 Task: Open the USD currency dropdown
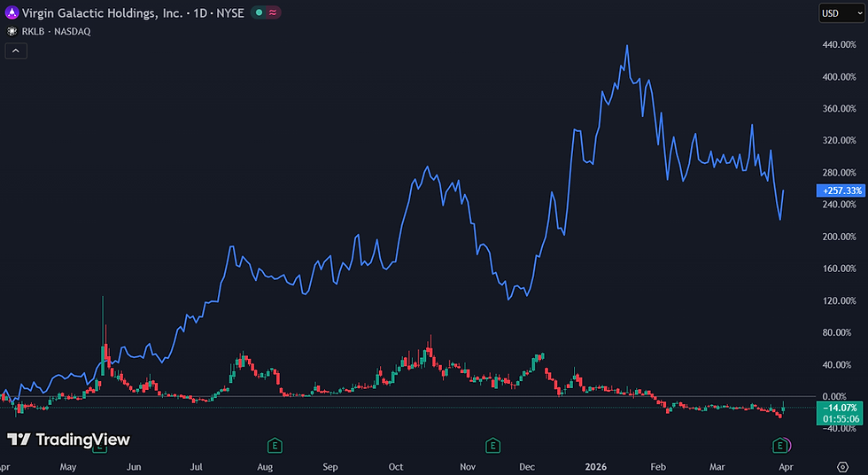coord(841,13)
